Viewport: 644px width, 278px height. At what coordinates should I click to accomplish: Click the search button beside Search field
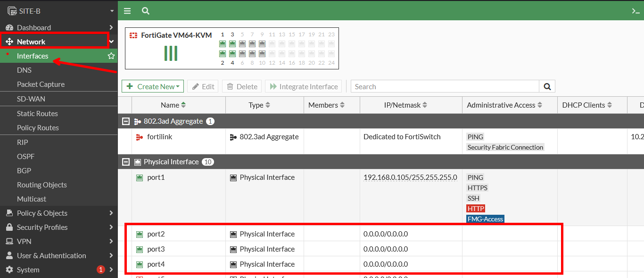coord(547,86)
